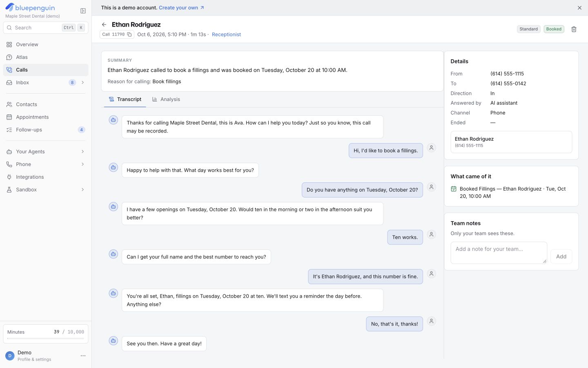The height and width of the screenshot is (368, 588).
Task: Open the bluepenguin logo home
Action: point(30,8)
